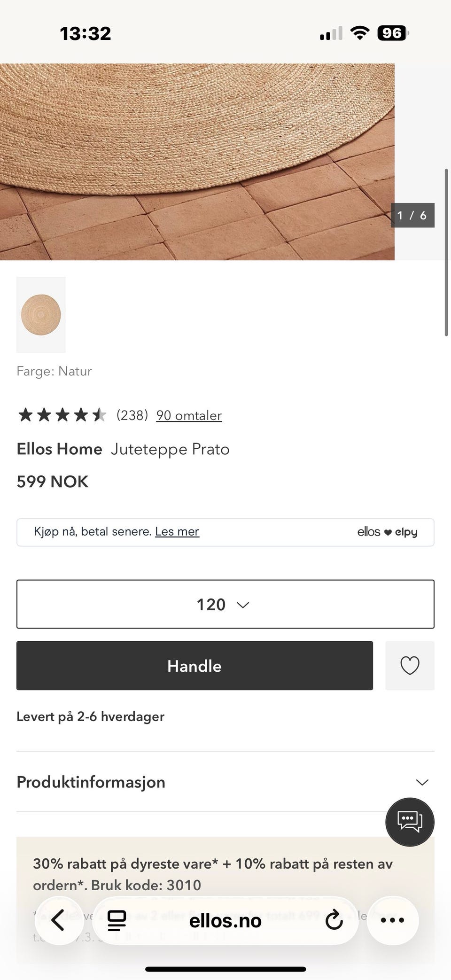Open the 90 omtaler reviews link
Screen dimensions: 451x980
[189, 415]
